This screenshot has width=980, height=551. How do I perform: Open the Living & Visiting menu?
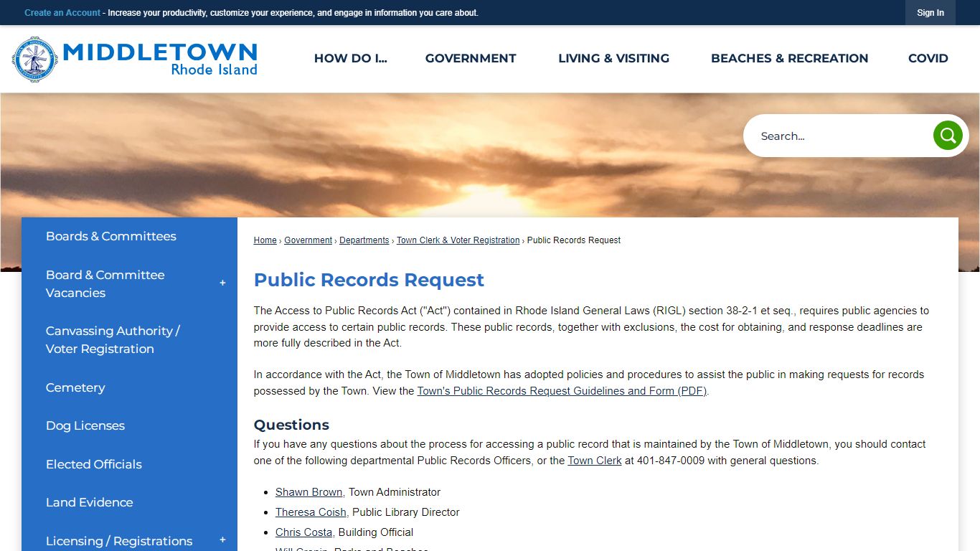point(613,59)
